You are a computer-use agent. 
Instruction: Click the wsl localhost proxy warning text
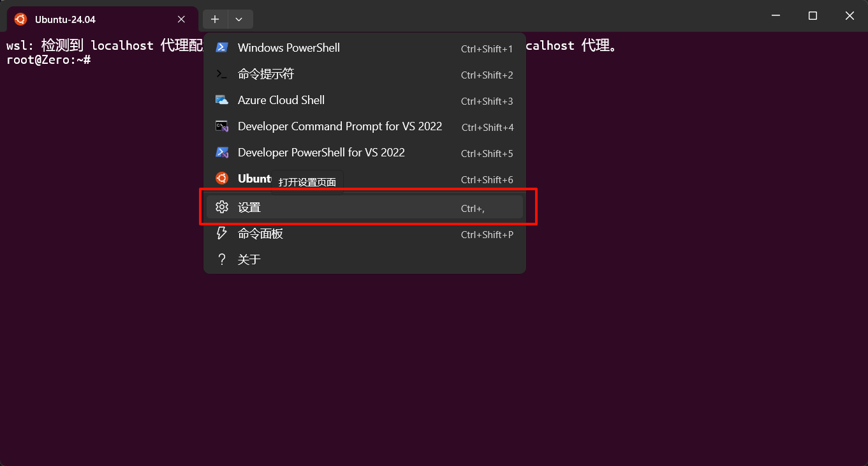point(102,46)
